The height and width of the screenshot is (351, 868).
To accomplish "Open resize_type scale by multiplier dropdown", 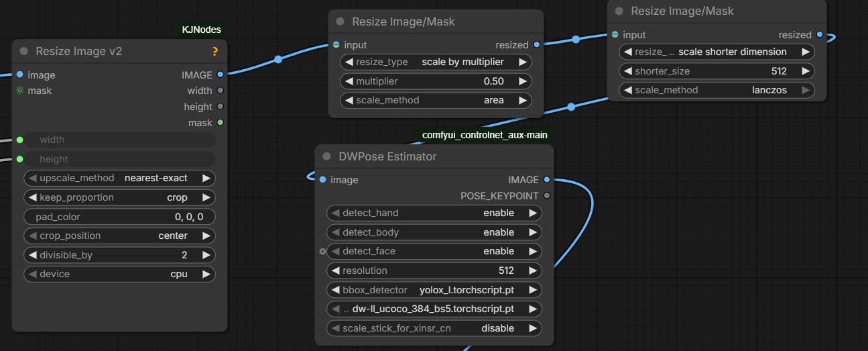I will (436, 62).
